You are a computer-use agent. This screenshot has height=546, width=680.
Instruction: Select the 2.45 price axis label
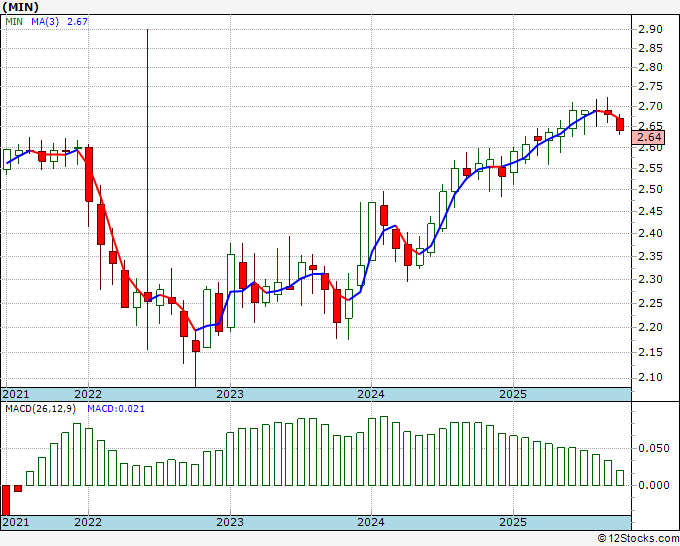pos(650,211)
